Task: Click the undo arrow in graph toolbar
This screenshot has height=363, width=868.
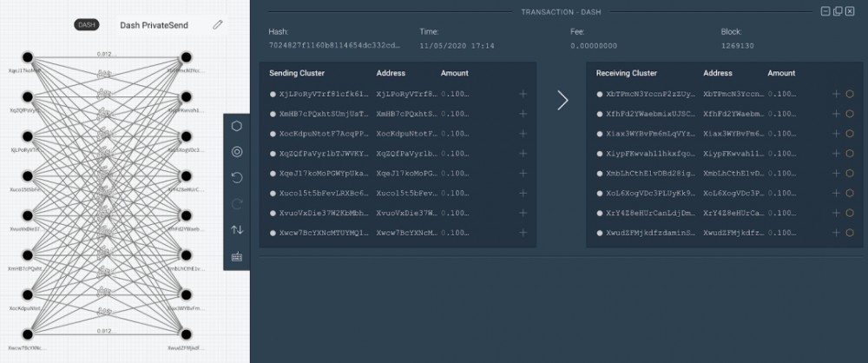Action: [x=237, y=178]
